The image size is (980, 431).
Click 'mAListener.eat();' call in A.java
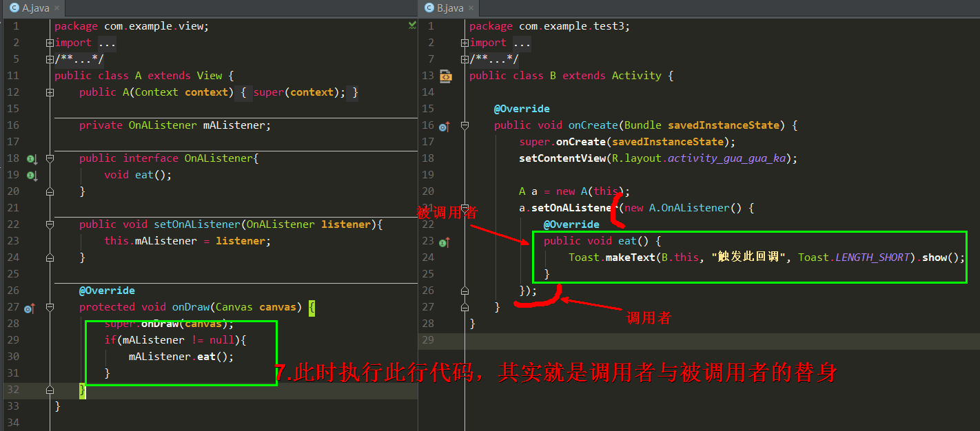181,357
